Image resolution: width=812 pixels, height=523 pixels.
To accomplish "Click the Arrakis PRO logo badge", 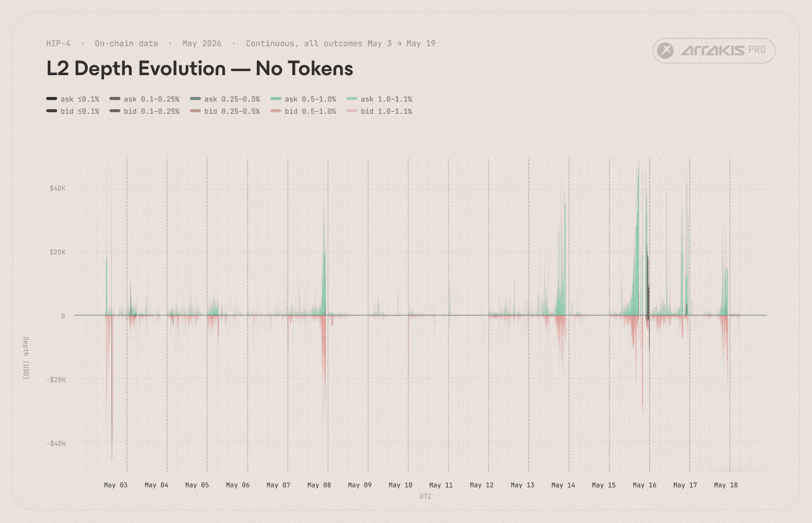I will [x=714, y=51].
